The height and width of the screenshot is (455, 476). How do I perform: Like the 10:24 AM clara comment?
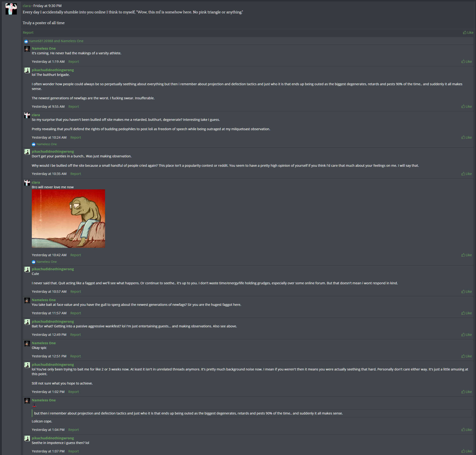click(x=467, y=137)
